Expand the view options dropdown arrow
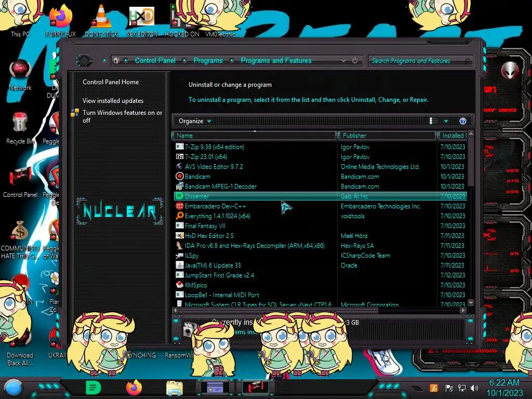 pyautogui.click(x=446, y=121)
